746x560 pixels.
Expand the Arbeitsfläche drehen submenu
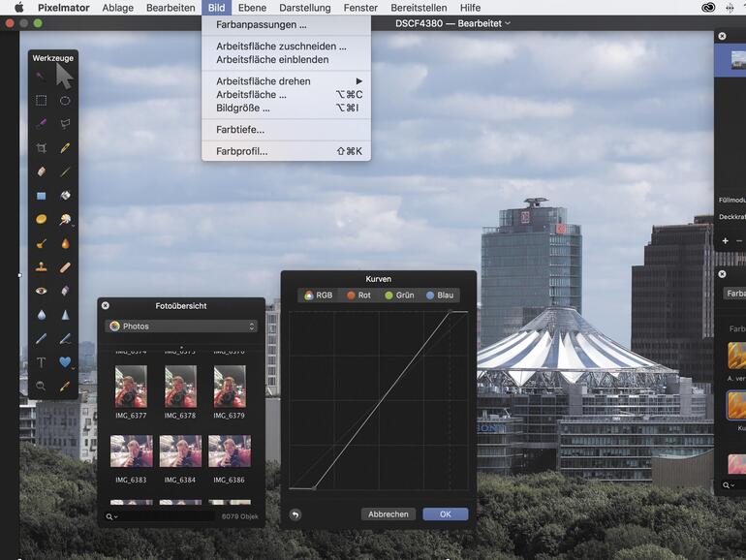point(287,80)
